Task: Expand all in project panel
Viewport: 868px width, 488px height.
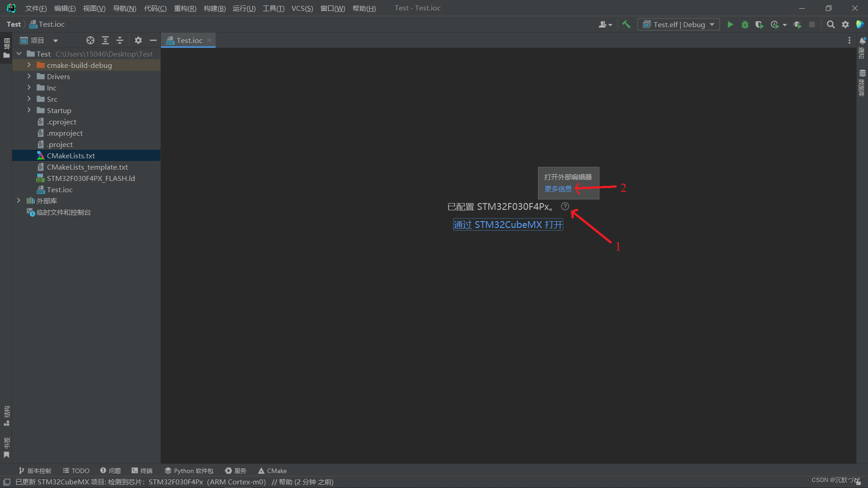Action: pos(105,40)
